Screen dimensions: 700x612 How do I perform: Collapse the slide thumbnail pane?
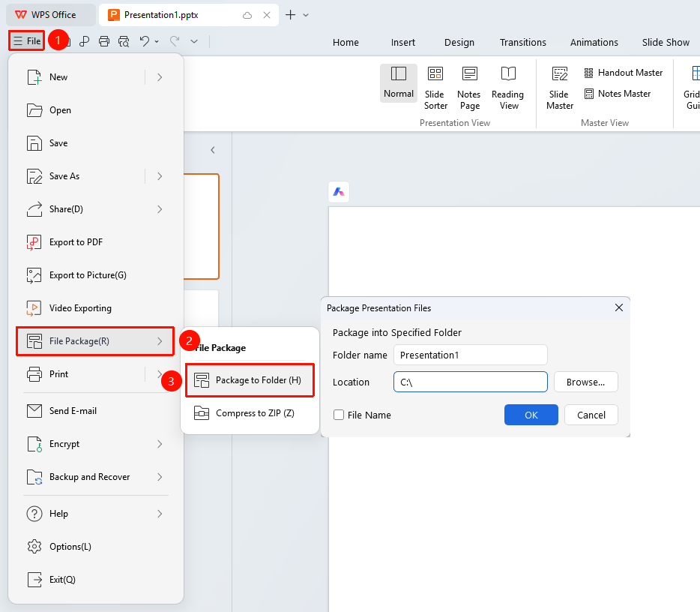[x=213, y=150]
